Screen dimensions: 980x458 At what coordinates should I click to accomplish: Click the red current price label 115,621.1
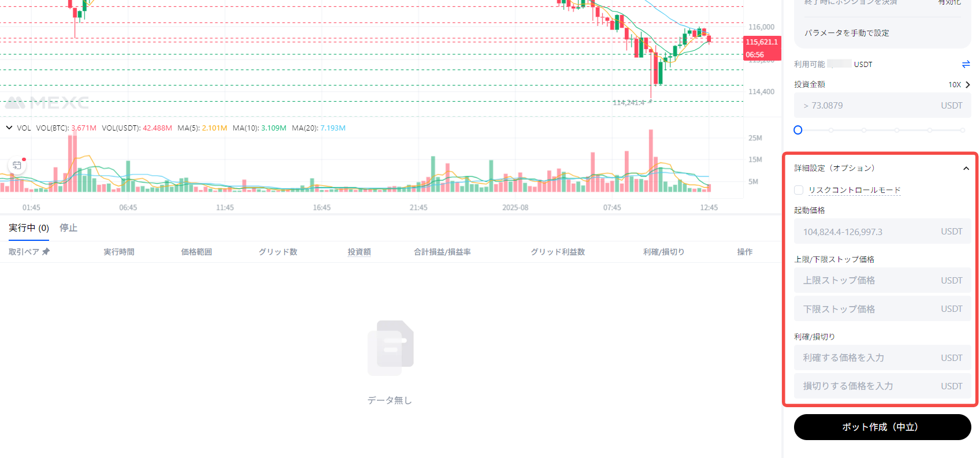761,42
